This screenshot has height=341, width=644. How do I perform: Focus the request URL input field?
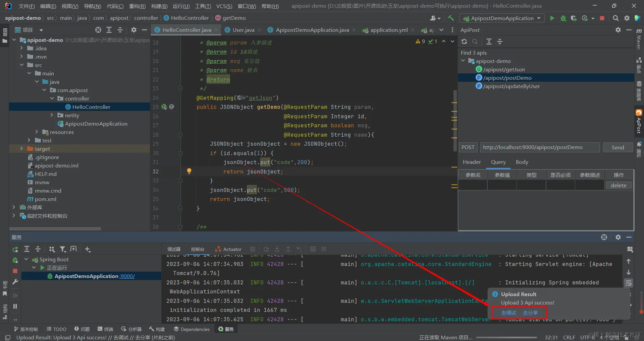coord(540,147)
